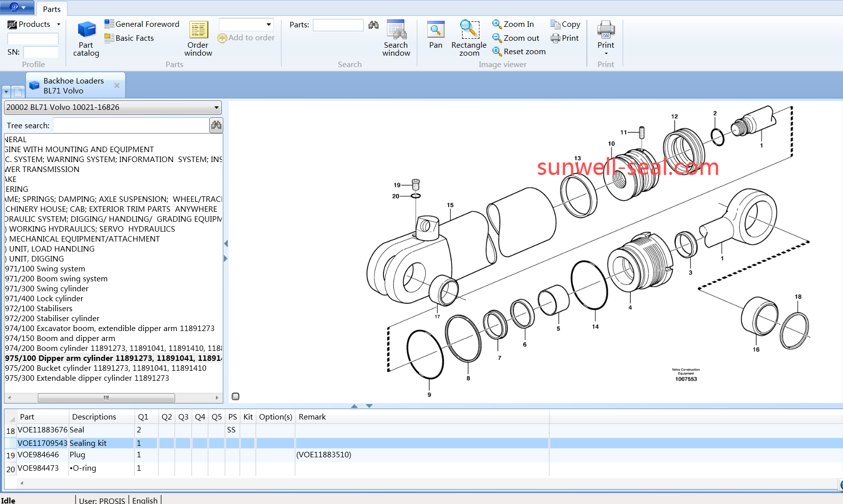Screen dimensions: 843x504
Task: Click the parts search binoculars icon
Action: point(374,25)
